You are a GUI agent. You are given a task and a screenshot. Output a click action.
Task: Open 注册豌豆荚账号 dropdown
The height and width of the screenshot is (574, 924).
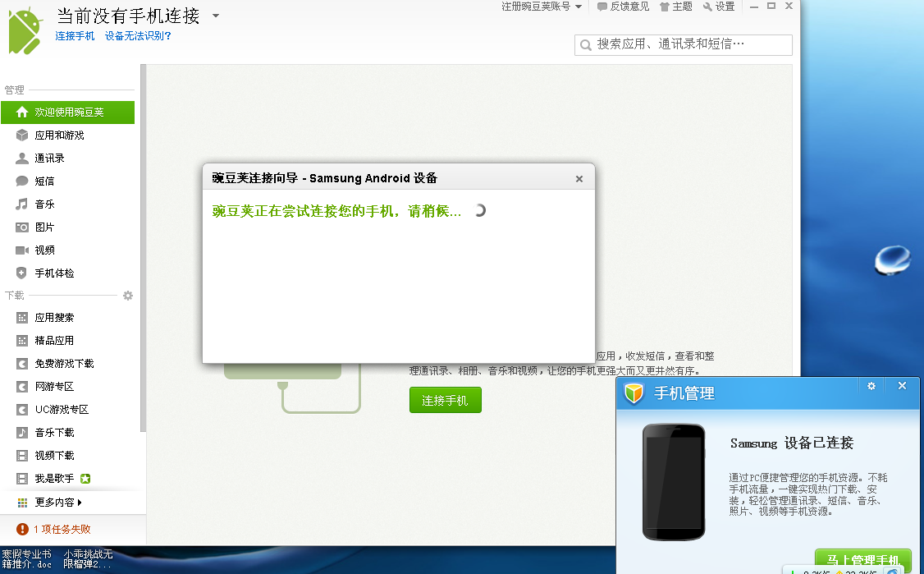click(x=542, y=7)
